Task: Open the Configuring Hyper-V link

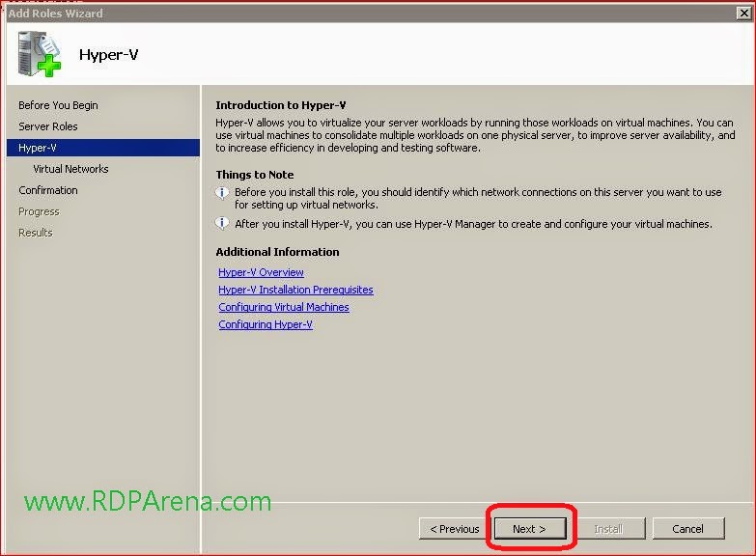Action: click(x=266, y=324)
